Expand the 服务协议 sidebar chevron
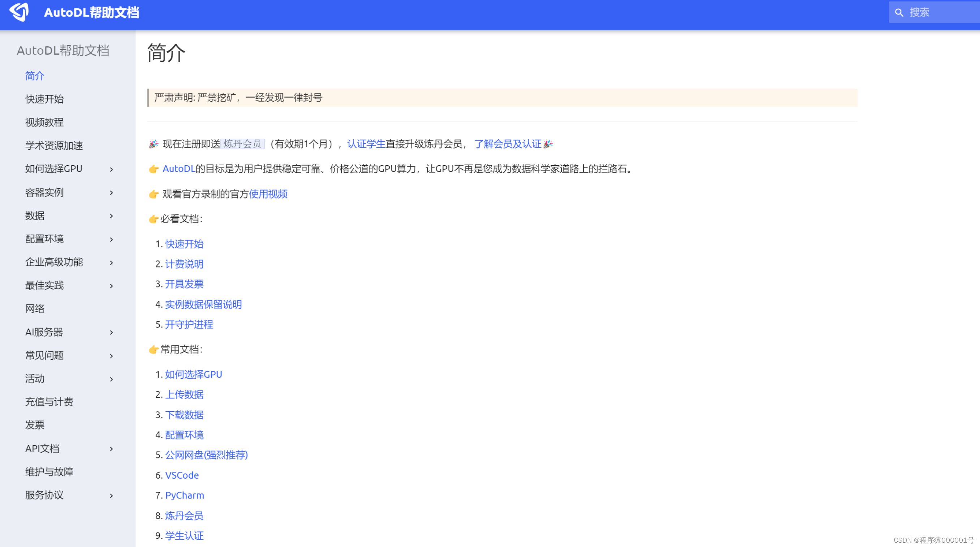This screenshot has height=547, width=980. click(x=112, y=496)
